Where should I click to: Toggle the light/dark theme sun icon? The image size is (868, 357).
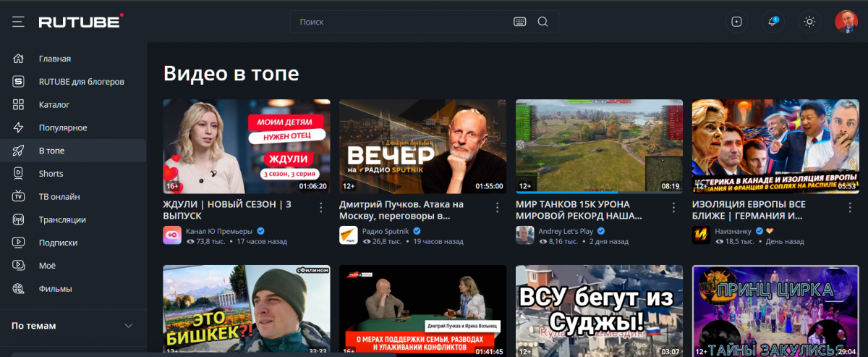[x=809, y=22]
